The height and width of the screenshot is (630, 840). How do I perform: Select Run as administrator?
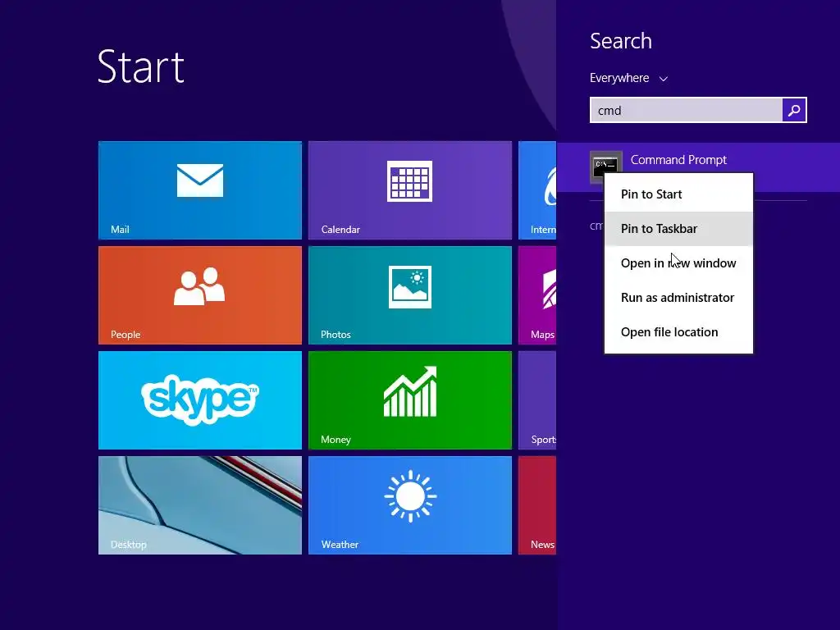coord(678,297)
